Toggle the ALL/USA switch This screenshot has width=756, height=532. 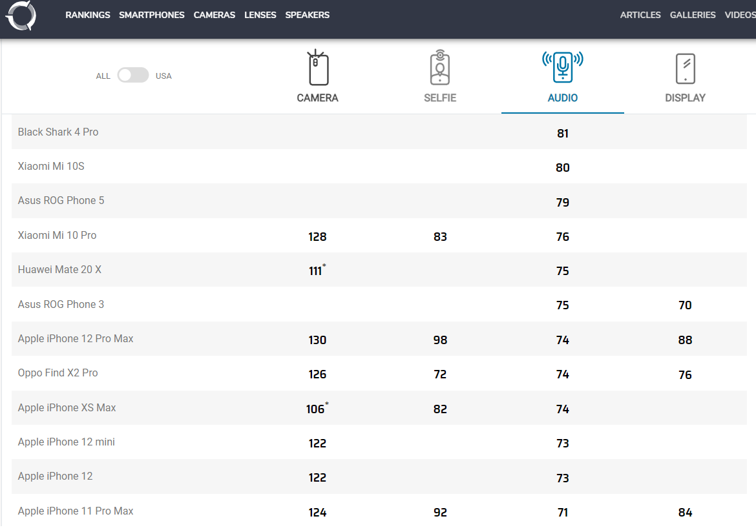pyautogui.click(x=133, y=75)
